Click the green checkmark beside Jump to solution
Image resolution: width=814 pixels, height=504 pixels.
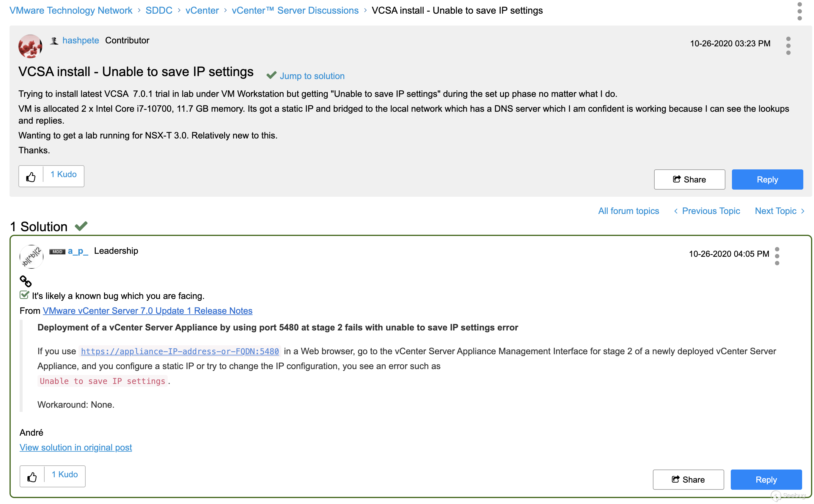271,75
